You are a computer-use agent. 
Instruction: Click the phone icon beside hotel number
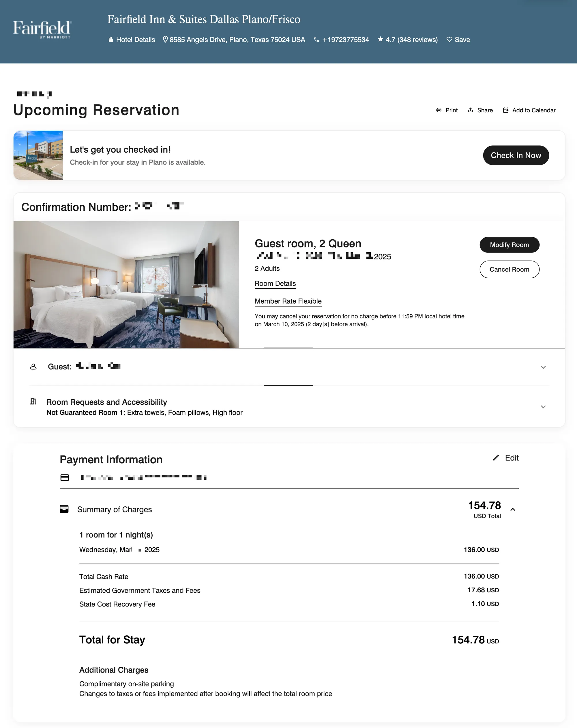click(316, 40)
